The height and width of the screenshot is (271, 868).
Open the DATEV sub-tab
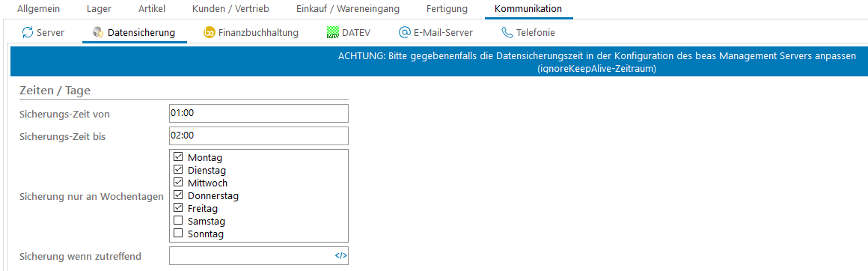(x=348, y=33)
